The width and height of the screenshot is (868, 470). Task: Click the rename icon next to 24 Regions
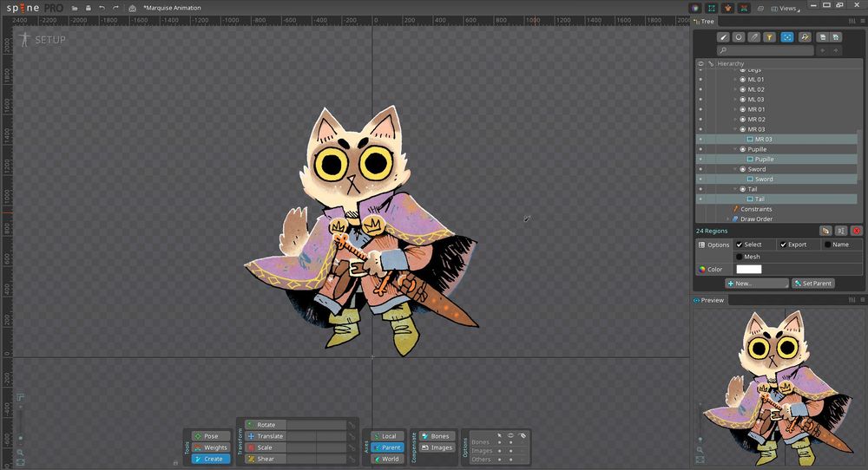840,231
